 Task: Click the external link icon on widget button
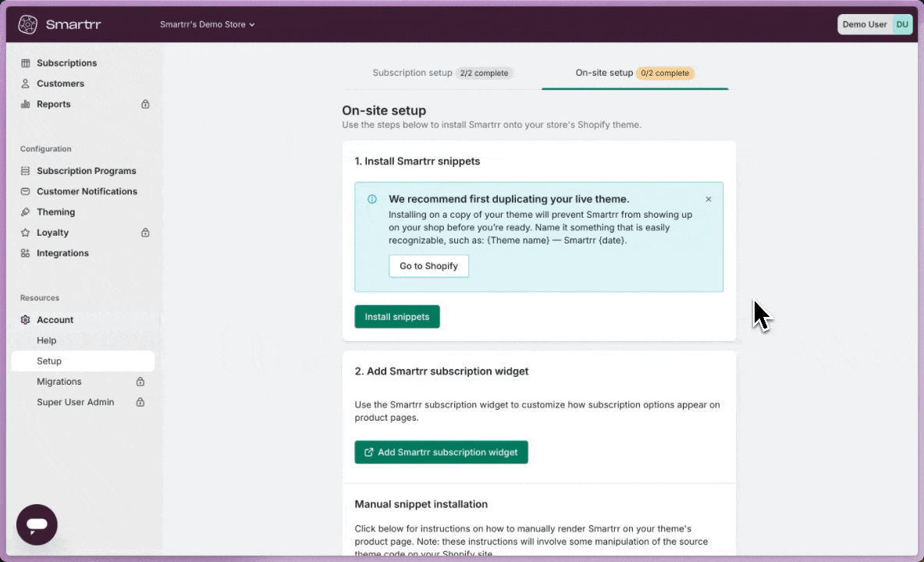pyautogui.click(x=369, y=453)
